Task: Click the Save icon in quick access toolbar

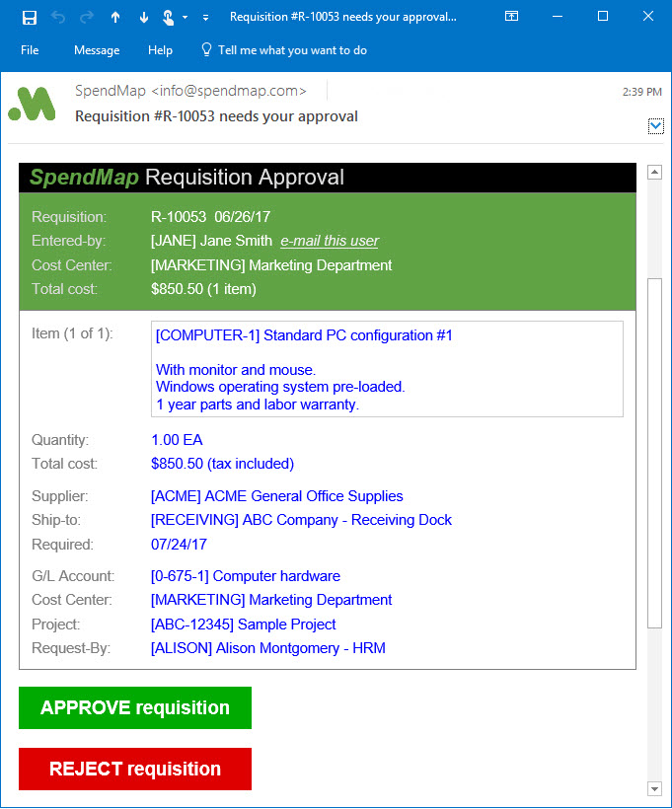Action: pyautogui.click(x=30, y=17)
